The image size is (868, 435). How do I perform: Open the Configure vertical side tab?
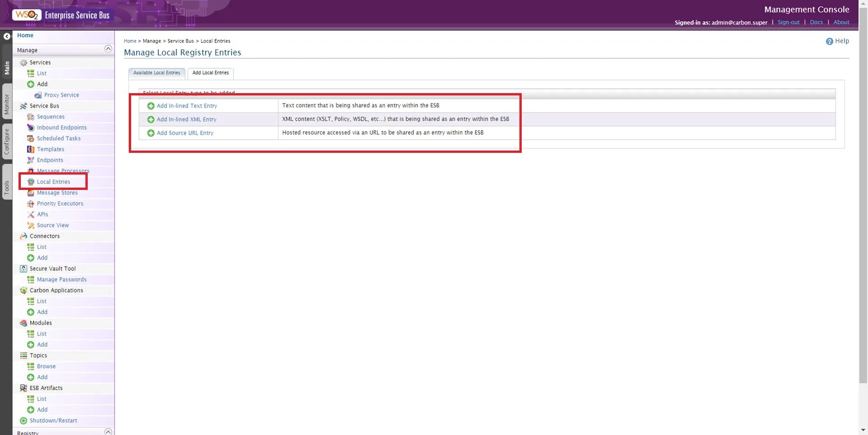point(7,142)
